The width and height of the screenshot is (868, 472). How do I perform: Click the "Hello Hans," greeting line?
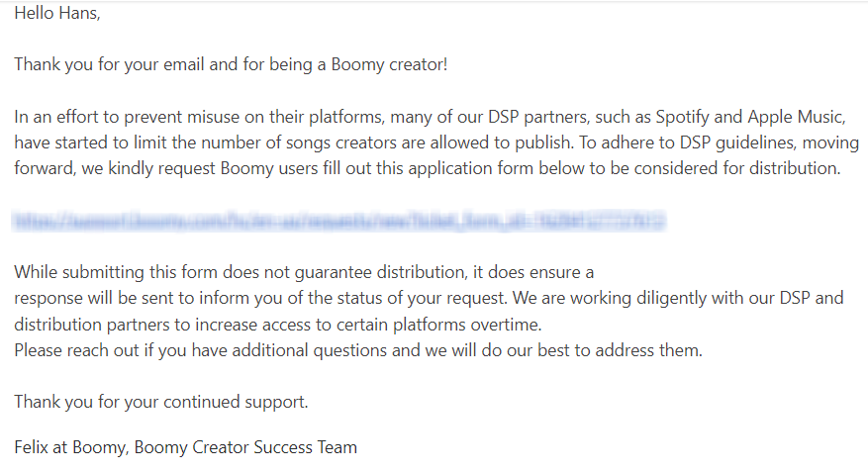pyautogui.click(x=57, y=14)
